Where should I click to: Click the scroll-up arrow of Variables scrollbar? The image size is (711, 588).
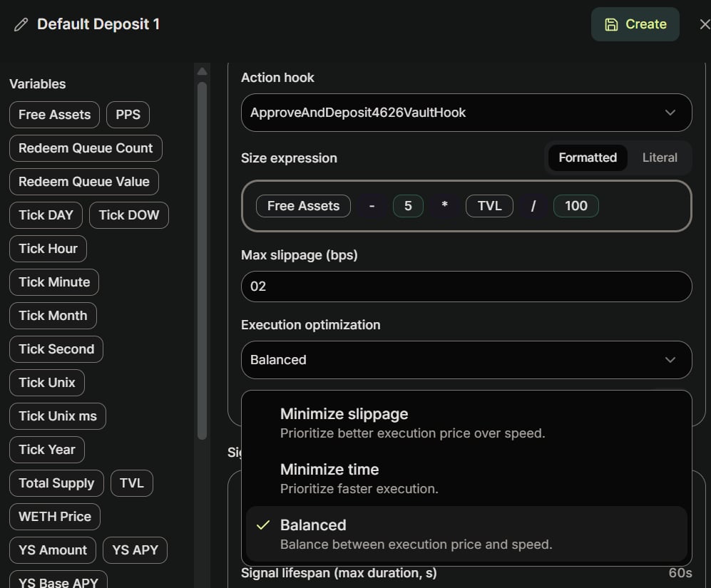(203, 72)
